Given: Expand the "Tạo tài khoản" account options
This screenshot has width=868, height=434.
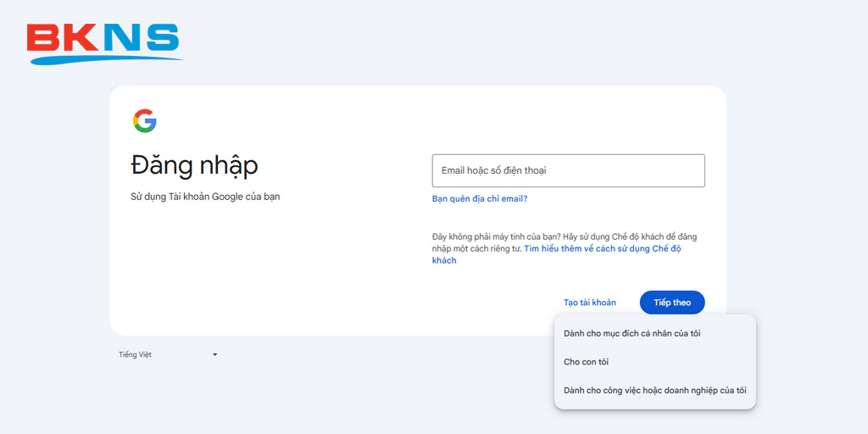Looking at the screenshot, I should tap(590, 303).
